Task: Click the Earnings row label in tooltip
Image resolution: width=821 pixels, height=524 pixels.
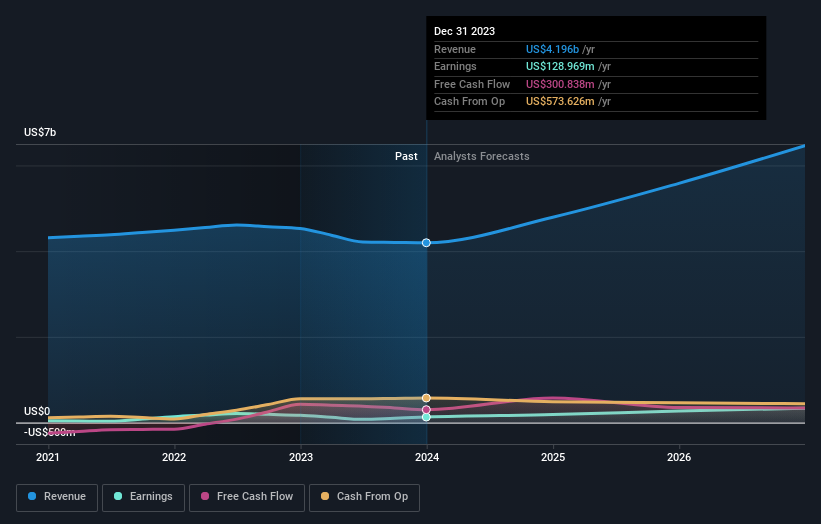Action: click(456, 66)
